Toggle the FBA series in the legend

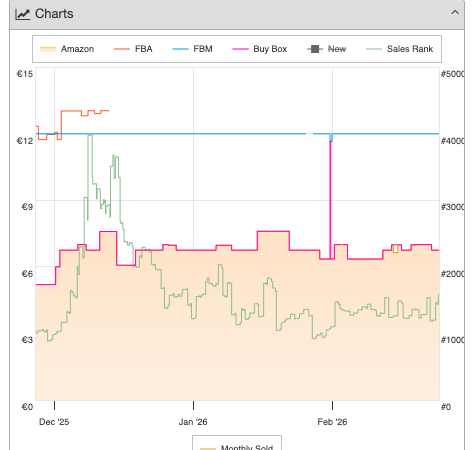(x=133, y=49)
